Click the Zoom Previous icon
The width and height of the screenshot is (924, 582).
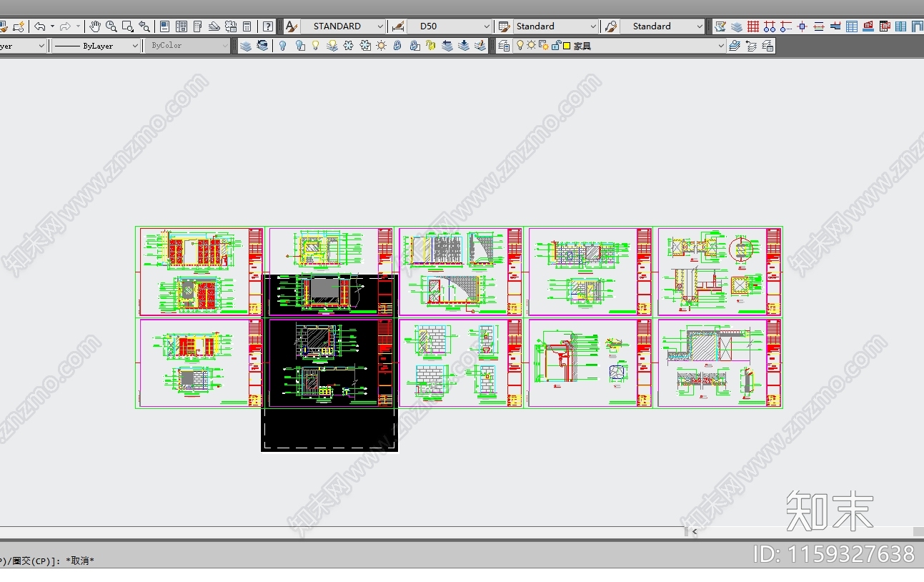click(144, 26)
